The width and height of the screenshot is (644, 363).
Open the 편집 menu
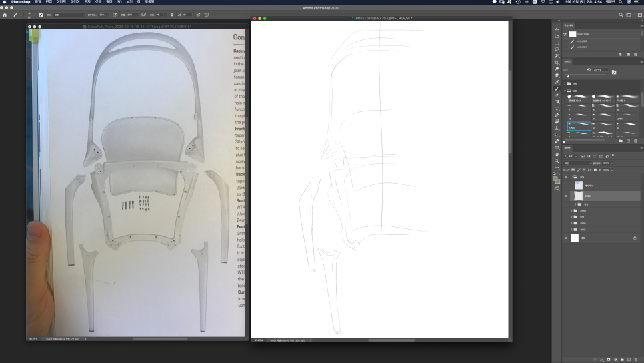pyautogui.click(x=49, y=2)
